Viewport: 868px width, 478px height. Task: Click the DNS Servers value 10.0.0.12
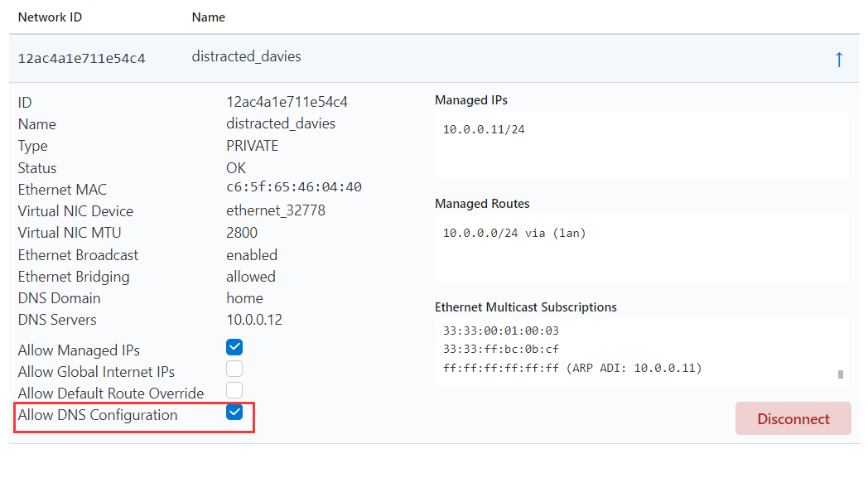click(256, 320)
